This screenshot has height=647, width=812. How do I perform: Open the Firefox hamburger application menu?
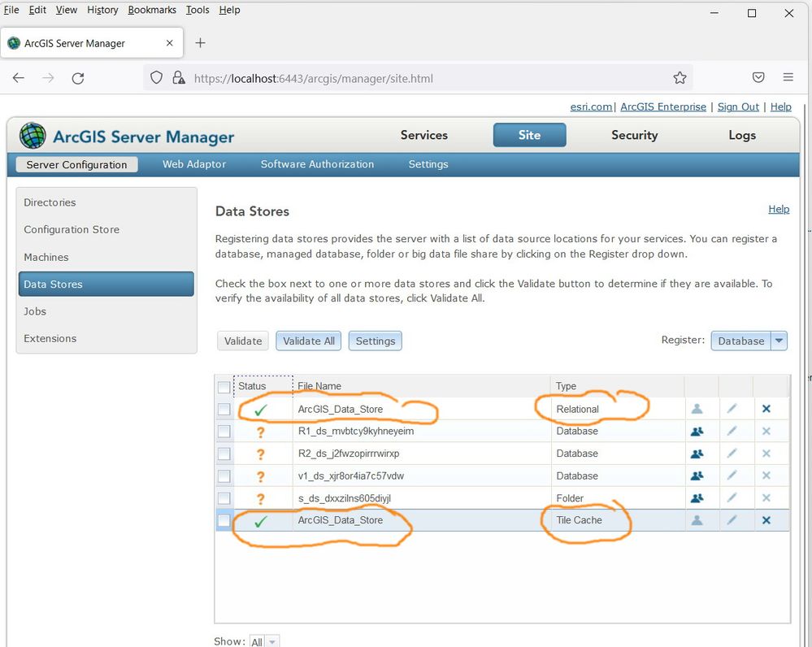(x=788, y=78)
